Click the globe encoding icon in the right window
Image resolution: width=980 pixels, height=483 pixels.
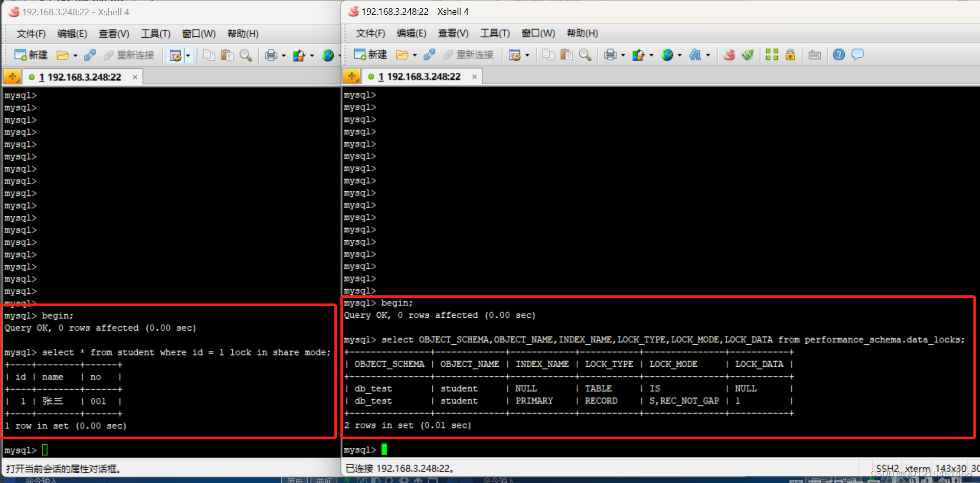point(667,55)
